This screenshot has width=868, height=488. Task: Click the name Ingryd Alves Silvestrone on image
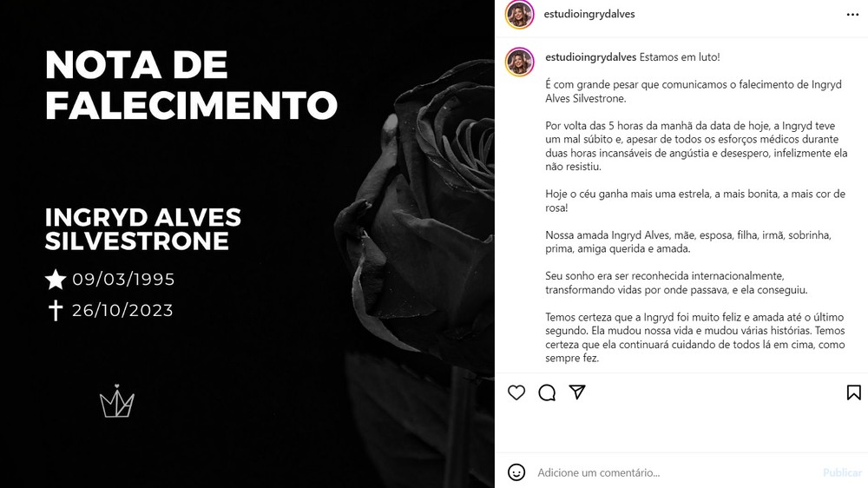[x=143, y=229]
